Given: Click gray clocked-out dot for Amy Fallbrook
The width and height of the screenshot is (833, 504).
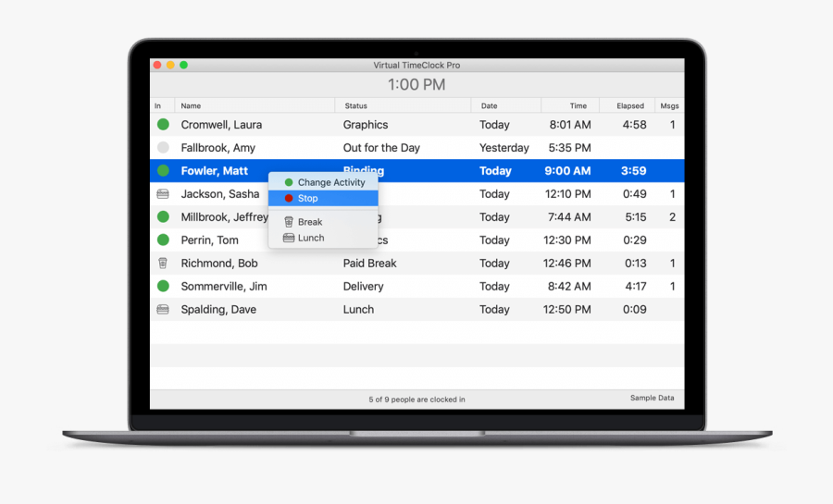Looking at the screenshot, I should pyautogui.click(x=163, y=148).
